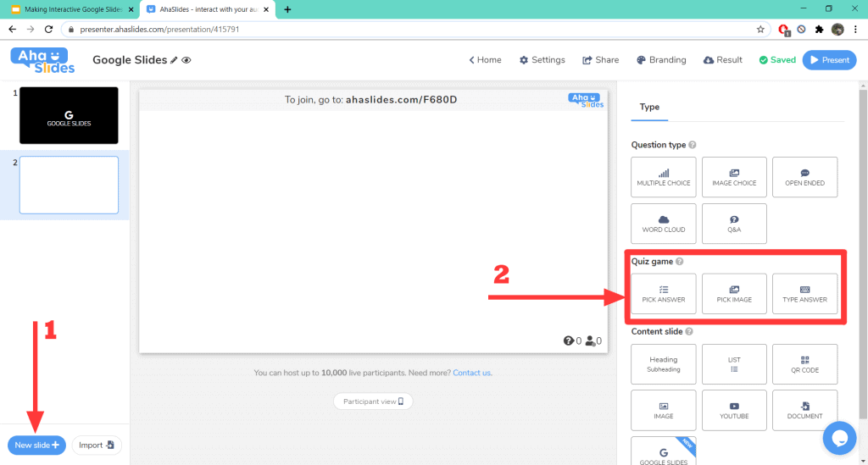Open presentation Settings
Image resolution: width=868 pixels, height=465 pixels.
[542, 60]
